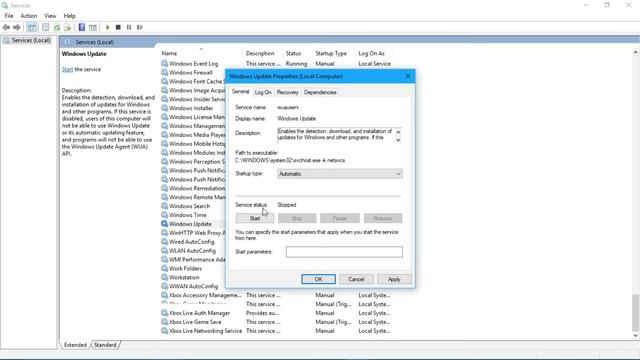Sort by the Status column header
Screen dimensions: 640x360
coord(293,53)
